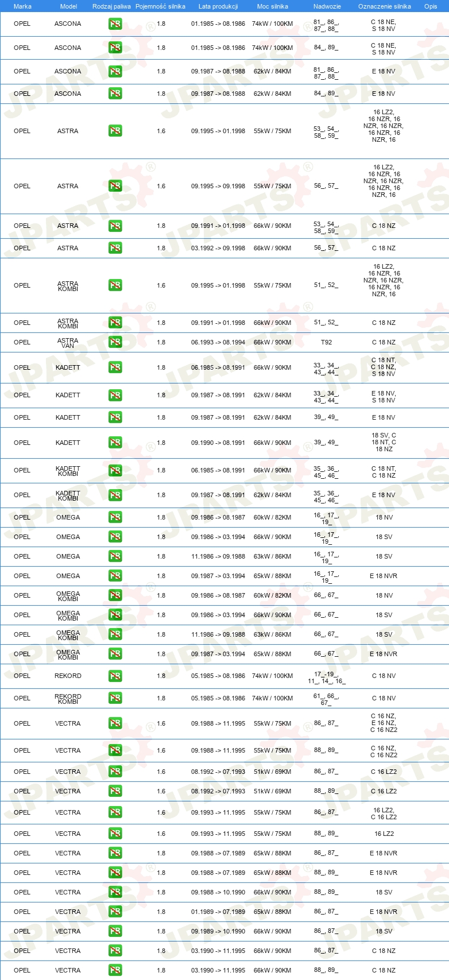The image size is (449, 980).
Task: Click engine code C 16 NZ, E 16 NZ, C 16 NZ2
Action: pos(384,723)
